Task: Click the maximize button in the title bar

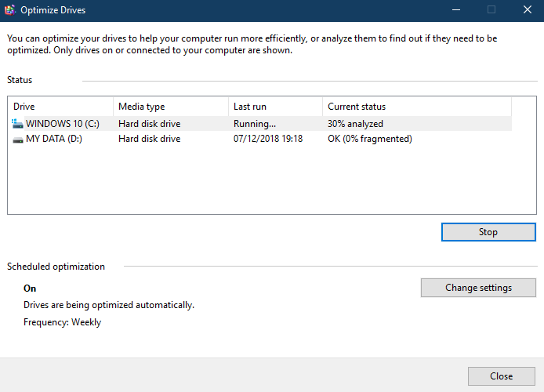Action: [x=491, y=10]
